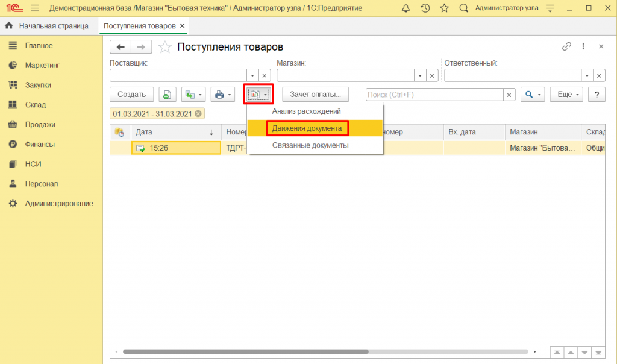Open the history clock icon
617x364 pixels.
point(425,8)
